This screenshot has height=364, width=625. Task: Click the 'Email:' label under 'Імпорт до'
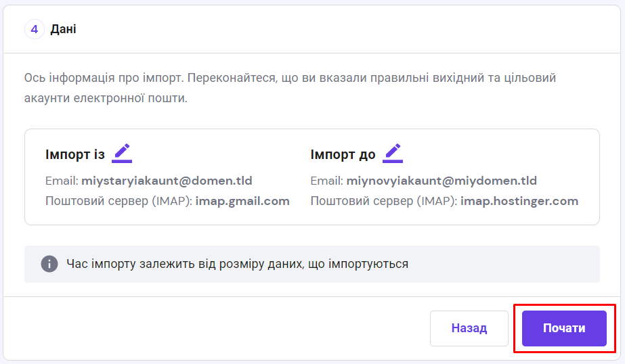click(327, 181)
